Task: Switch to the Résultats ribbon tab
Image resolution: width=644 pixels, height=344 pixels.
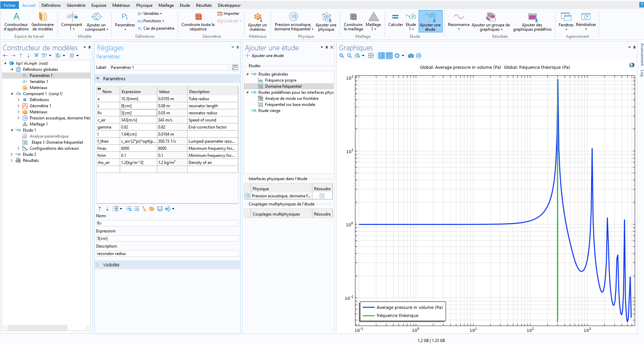Action: (x=204, y=5)
